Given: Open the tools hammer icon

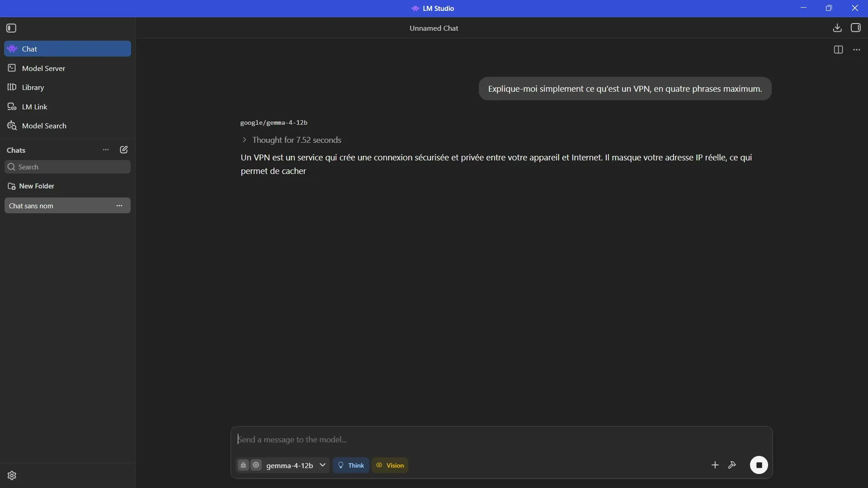Looking at the screenshot, I should tap(732, 465).
